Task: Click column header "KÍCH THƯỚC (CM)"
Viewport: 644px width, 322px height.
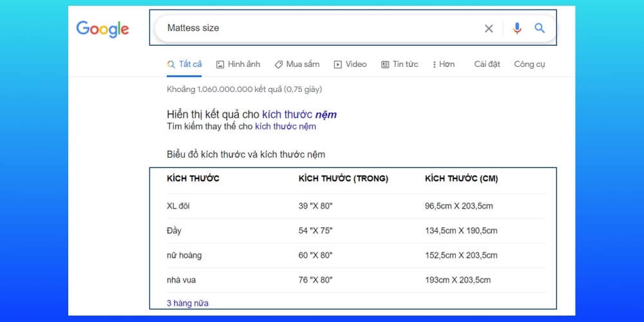Action: (x=461, y=178)
